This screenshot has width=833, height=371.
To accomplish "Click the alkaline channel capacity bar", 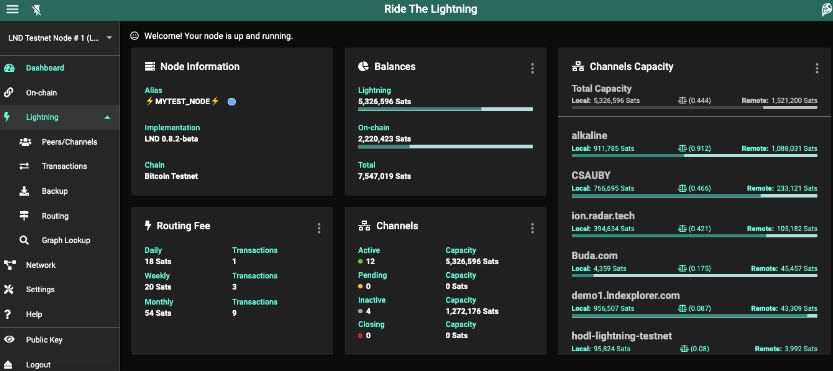I will 694,156.
